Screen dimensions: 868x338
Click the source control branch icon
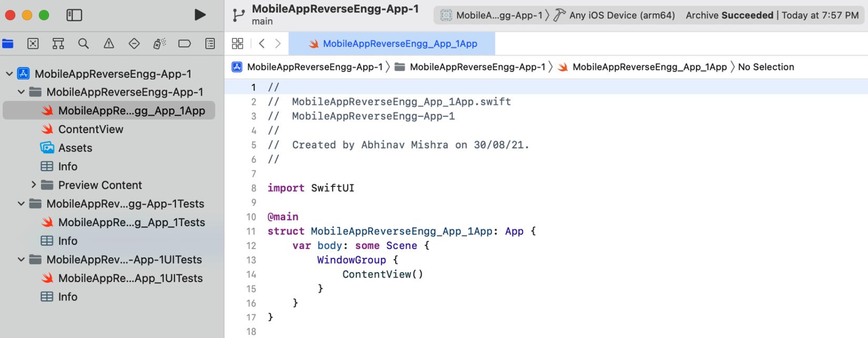point(238,15)
